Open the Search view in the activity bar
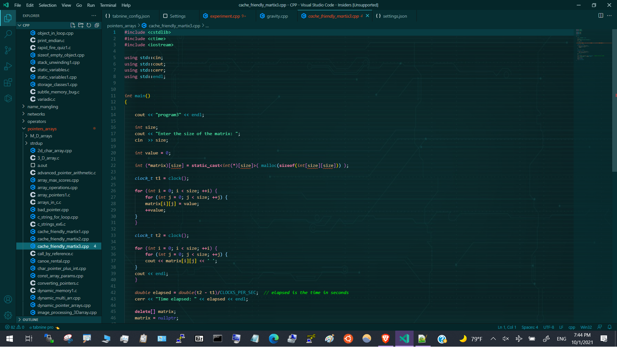 pos(8,34)
